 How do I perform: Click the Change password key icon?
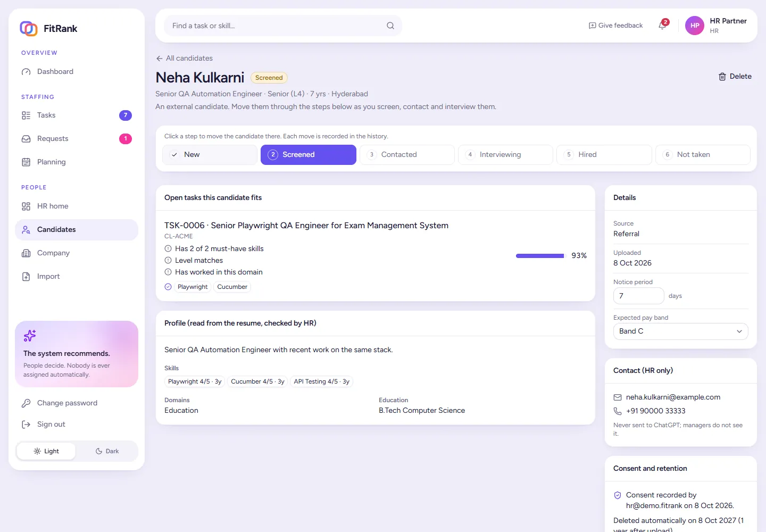click(26, 403)
